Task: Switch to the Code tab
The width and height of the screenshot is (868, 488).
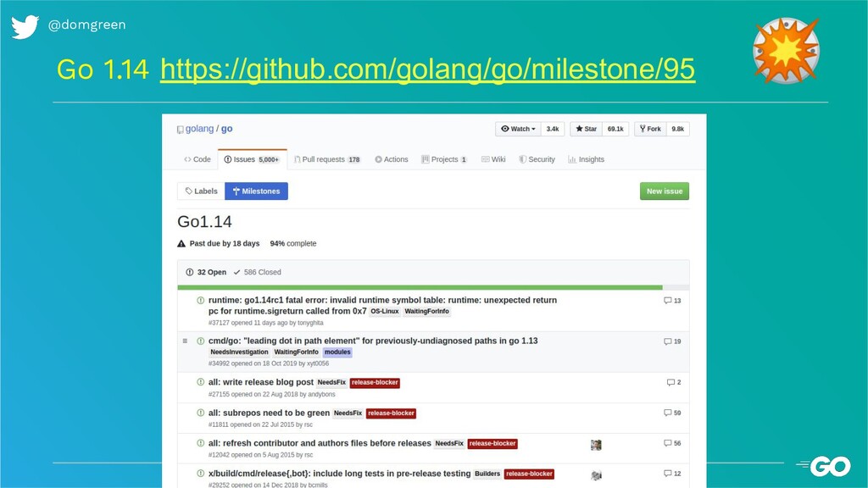Action: point(197,159)
